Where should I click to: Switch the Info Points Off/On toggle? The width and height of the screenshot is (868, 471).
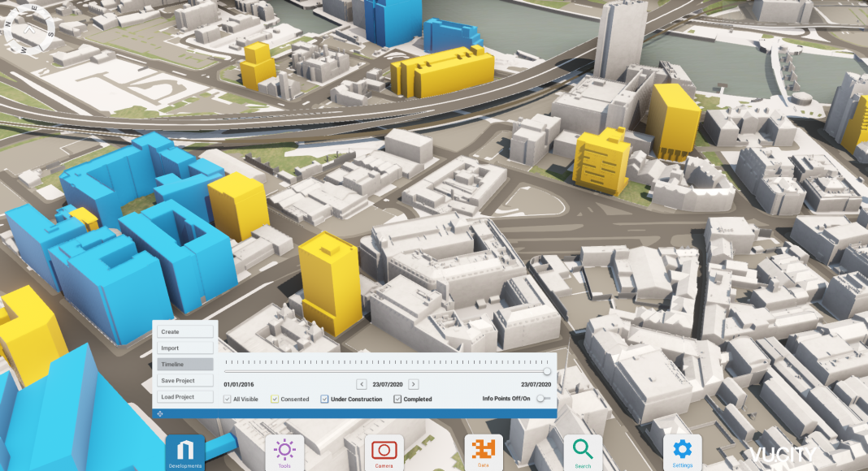coord(542,399)
